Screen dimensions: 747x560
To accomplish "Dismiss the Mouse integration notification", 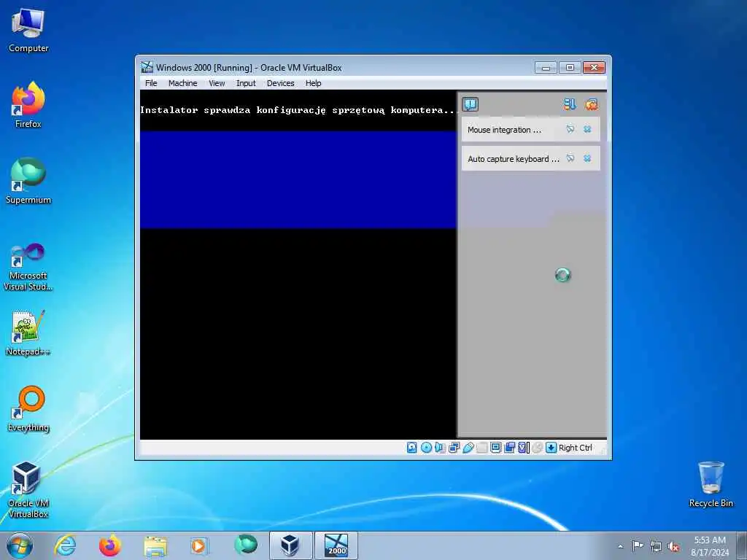I will tap(587, 129).
